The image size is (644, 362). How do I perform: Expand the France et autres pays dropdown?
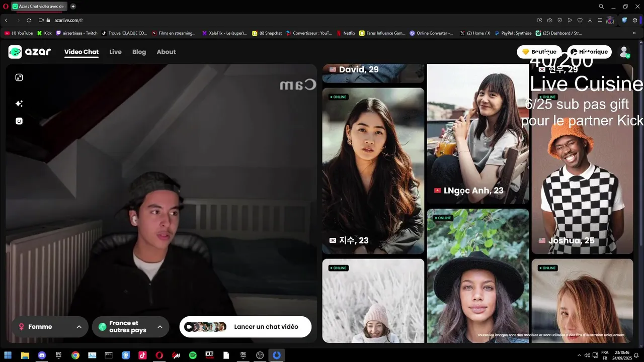coord(131,327)
